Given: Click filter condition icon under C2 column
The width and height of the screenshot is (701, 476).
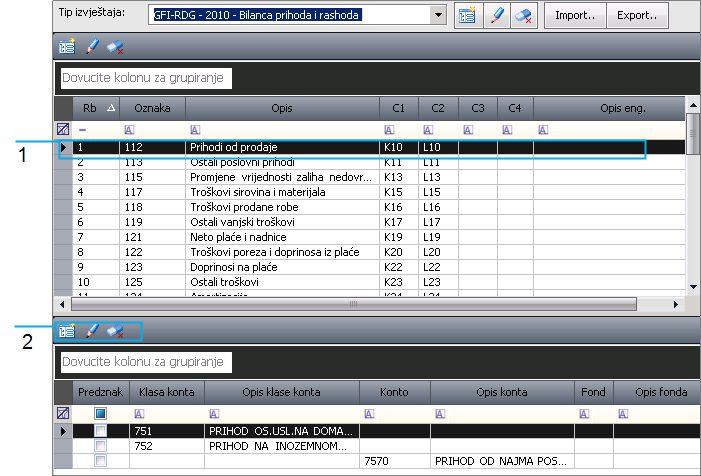Looking at the screenshot, I should 428,130.
